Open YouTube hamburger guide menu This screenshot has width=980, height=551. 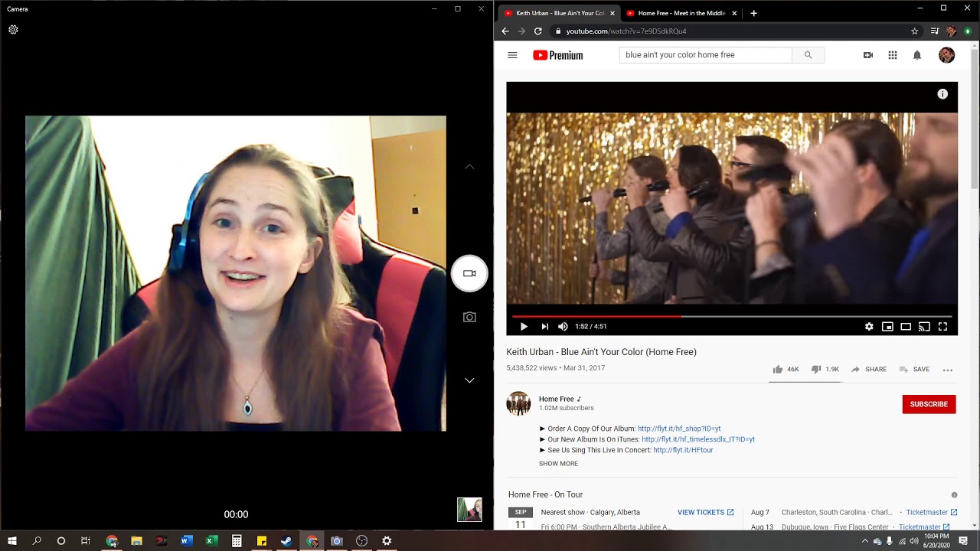coord(512,55)
